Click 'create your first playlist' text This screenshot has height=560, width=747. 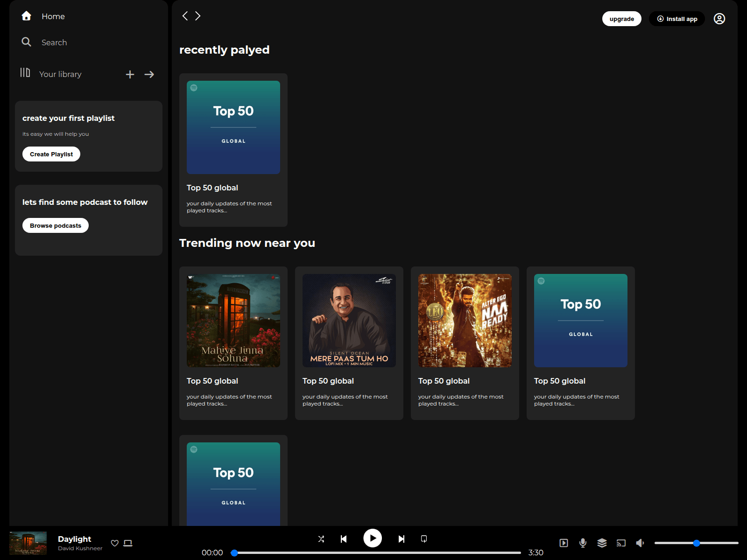coord(69,118)
